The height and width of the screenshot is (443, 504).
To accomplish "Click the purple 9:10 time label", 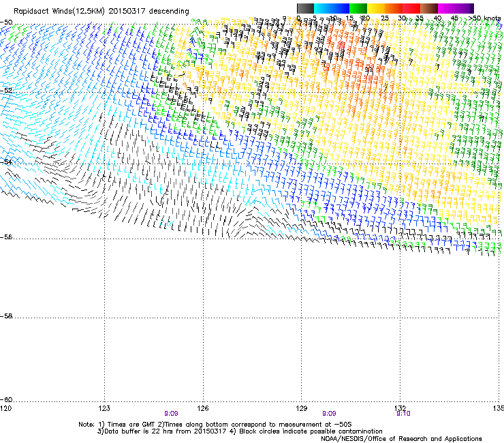I will point(403,414).
